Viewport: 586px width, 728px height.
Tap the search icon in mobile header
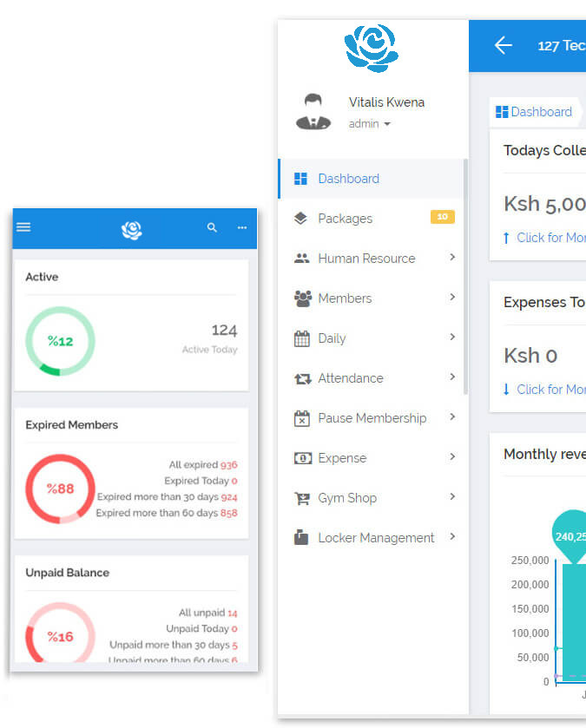tap(212, 227)
